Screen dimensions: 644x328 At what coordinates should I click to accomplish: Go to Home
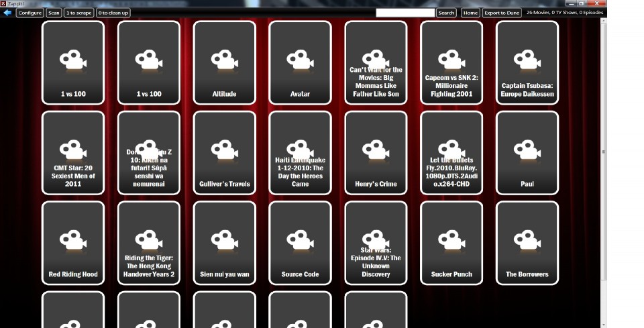(470, 13)
